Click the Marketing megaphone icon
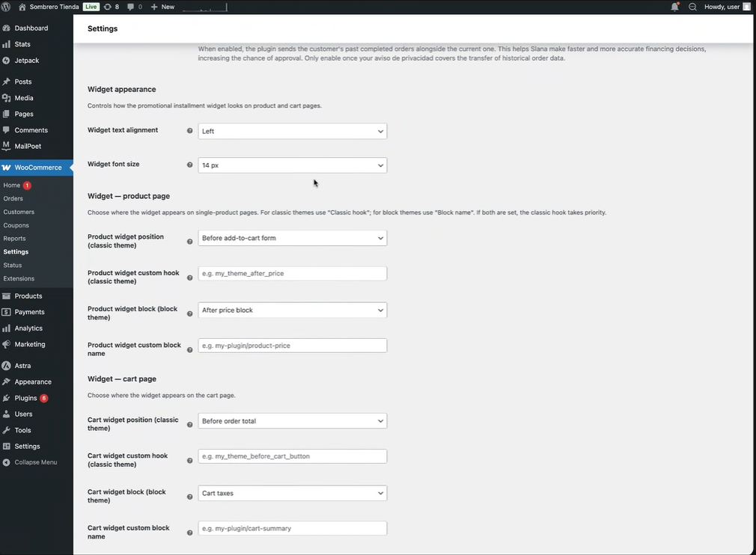Viewport: 756px width, 555px height. pyautogui.click(x=6, y=344)
